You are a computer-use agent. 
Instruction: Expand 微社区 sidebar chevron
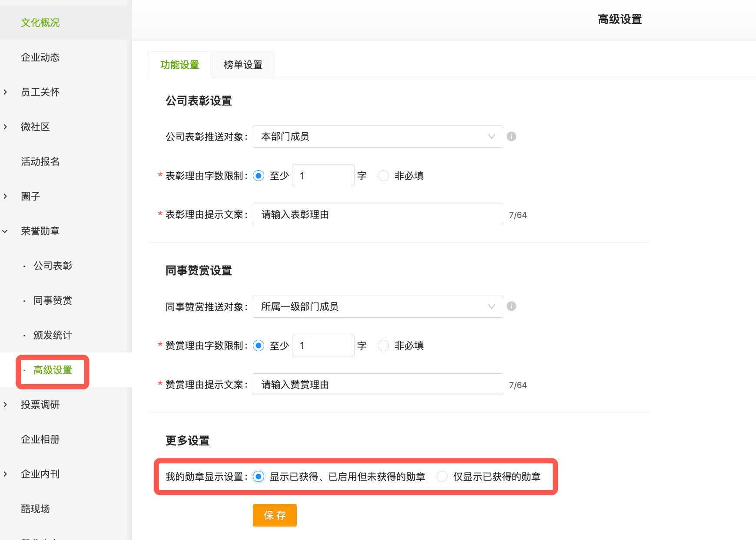tap(5, 127)
